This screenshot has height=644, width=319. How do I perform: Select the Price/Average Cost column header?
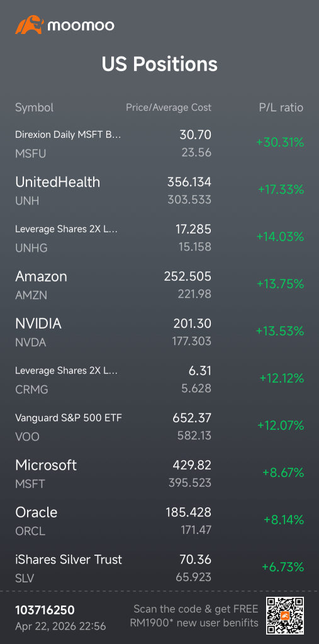click(x=169, y=108)
